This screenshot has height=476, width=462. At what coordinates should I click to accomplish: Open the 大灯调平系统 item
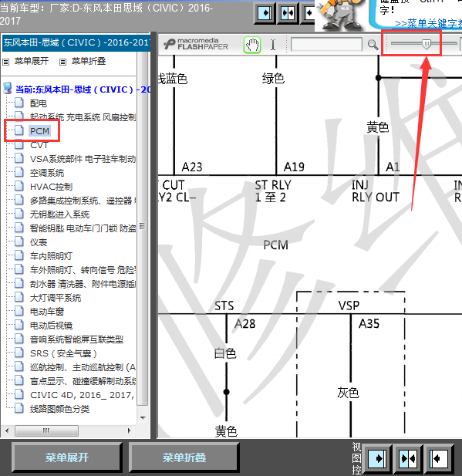[56, 298]
